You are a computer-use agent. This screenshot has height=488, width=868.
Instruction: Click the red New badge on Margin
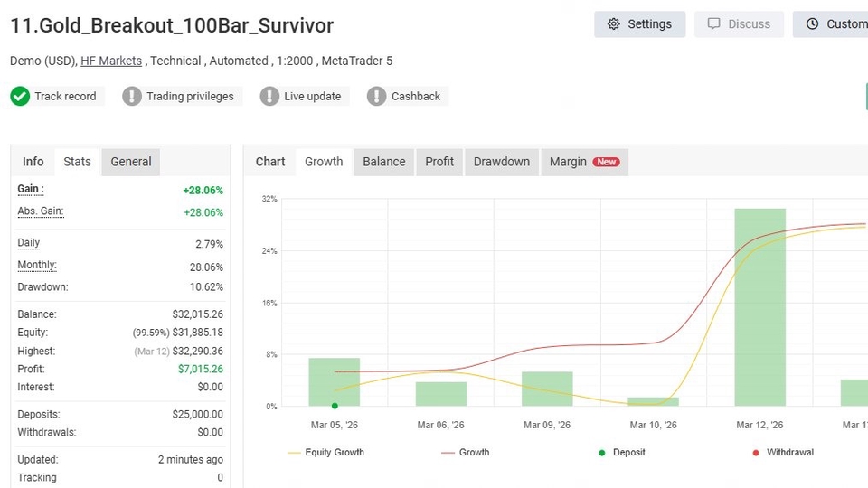click(606, 162)
